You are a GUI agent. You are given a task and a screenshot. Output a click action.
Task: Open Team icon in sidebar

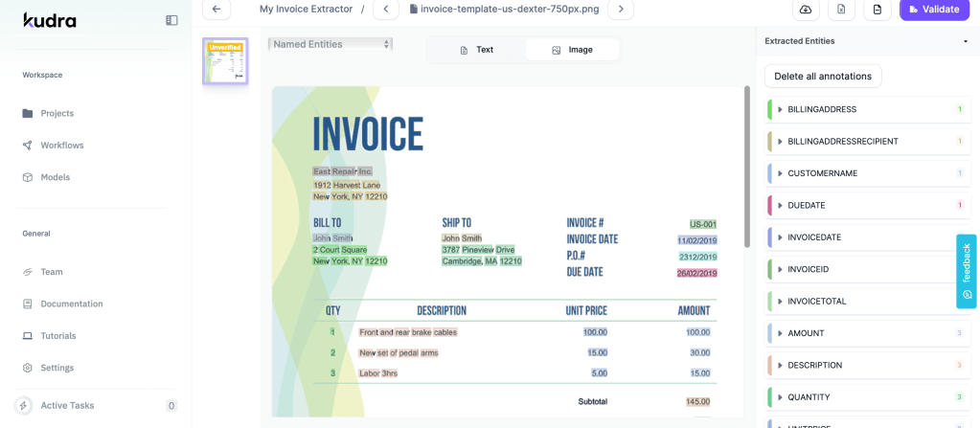pos(28,272)
